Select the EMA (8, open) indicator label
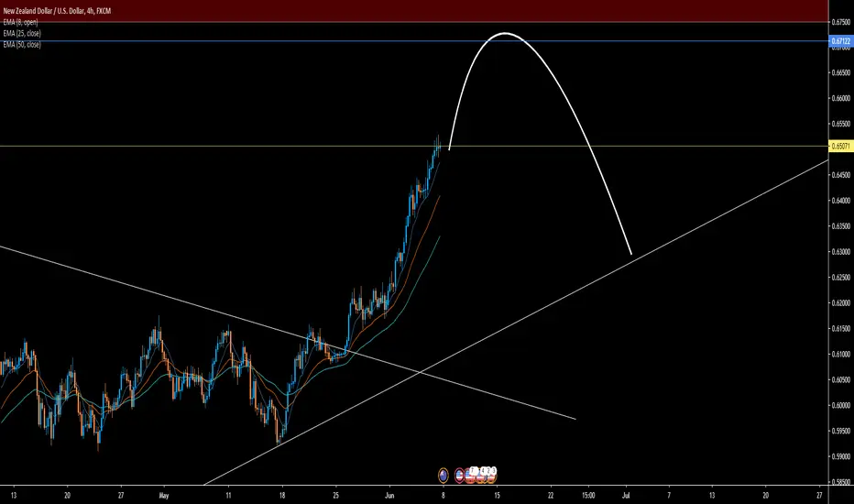854x504 pixels. pos(20,22)
